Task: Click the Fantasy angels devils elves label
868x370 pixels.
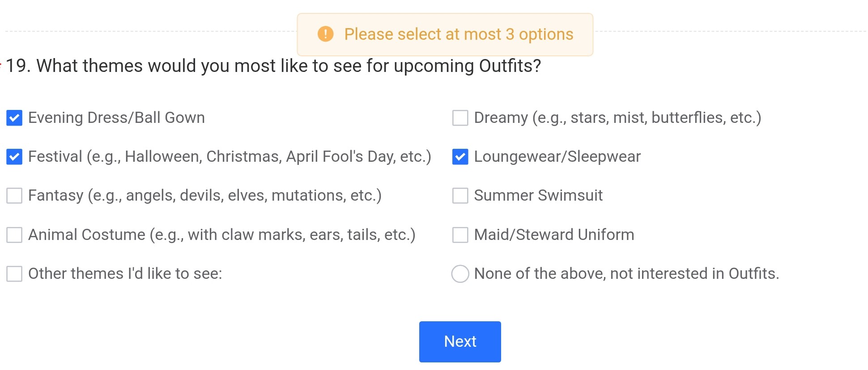Action: point(205,195)
